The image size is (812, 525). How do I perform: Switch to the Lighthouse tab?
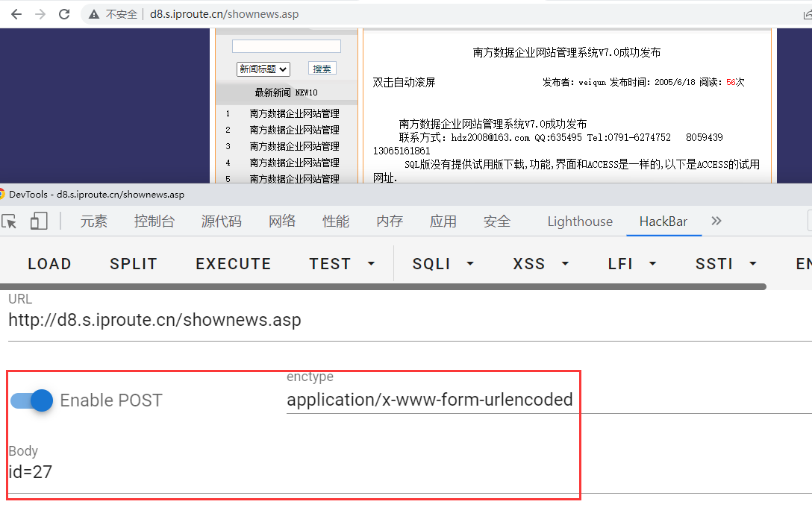point(580,221)
